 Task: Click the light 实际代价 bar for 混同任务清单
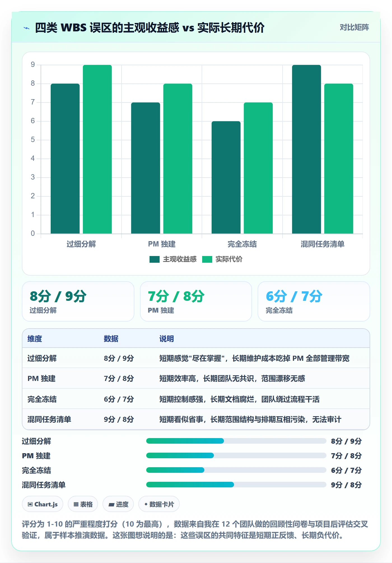pyautogui.click(x=339, y=159)
